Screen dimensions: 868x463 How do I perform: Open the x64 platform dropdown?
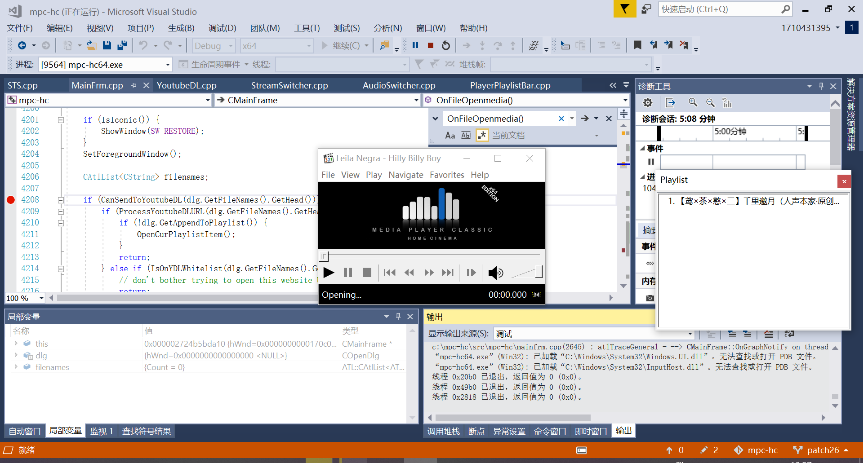pyautogui.click(x=276, y=45)
